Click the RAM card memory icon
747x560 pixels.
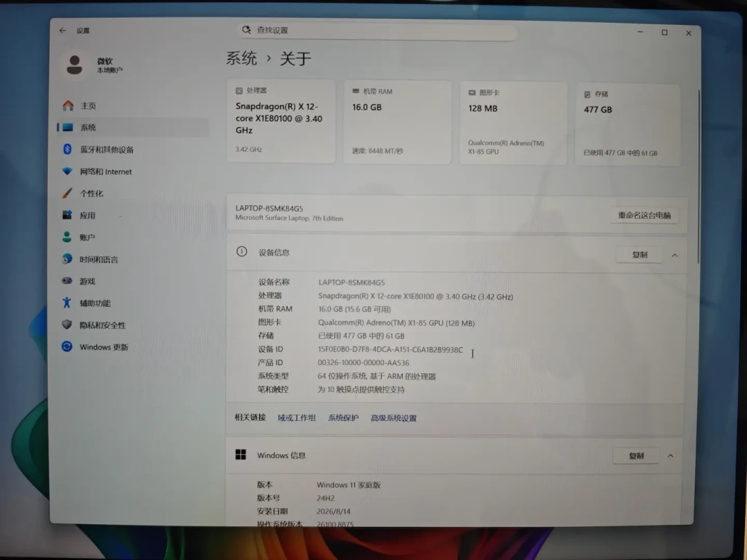coord(356,91)
